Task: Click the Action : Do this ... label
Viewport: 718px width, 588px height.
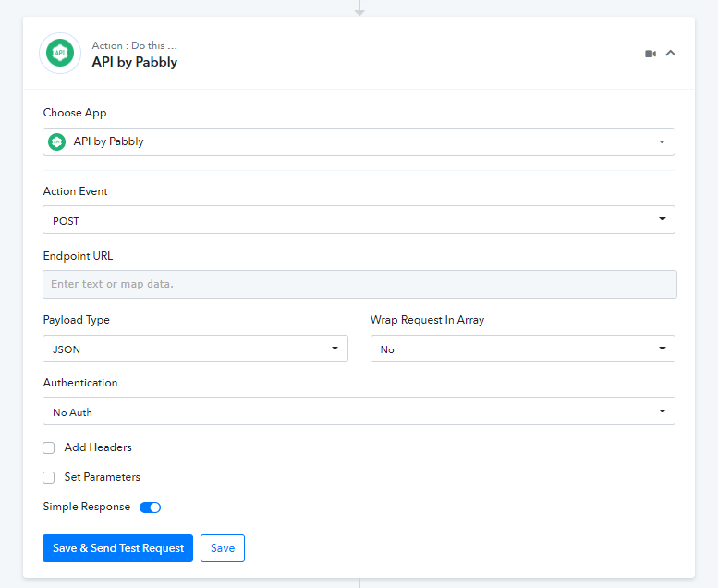Action: pyautogui.click(x=134, y=45)
